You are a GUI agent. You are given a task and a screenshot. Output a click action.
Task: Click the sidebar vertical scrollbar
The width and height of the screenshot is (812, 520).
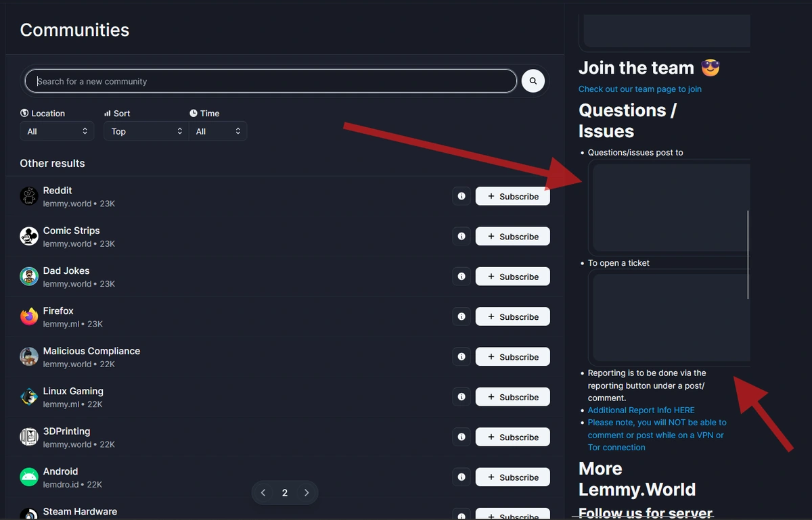(748, 254)
